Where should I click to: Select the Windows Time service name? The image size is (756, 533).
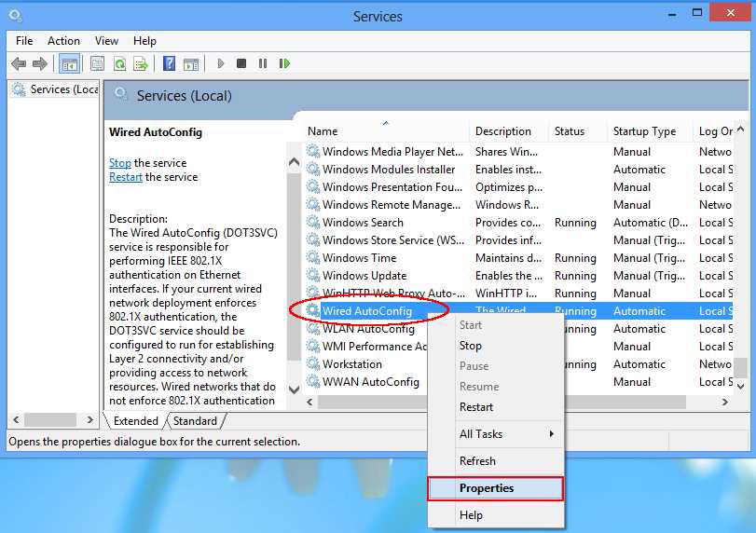tap(360, 258)
